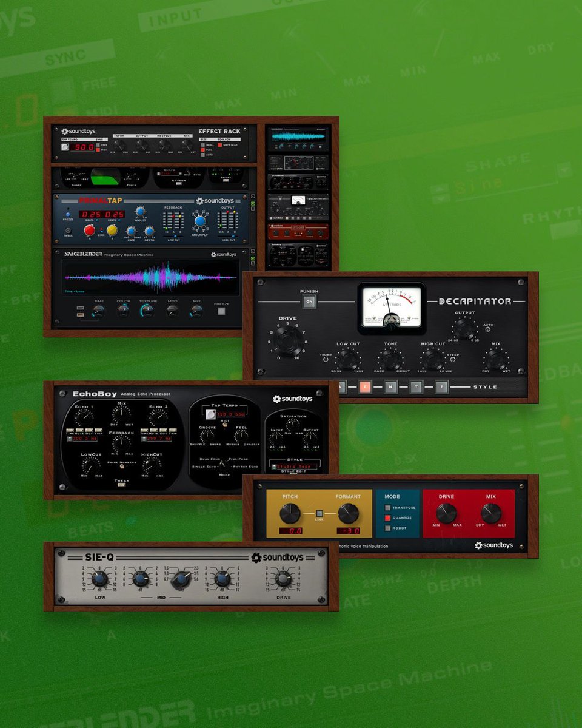Click the SpaceBlender waveform display
The width and height of the screenshot is (582, 728).
pyautogui.click(x=150, y=277)
